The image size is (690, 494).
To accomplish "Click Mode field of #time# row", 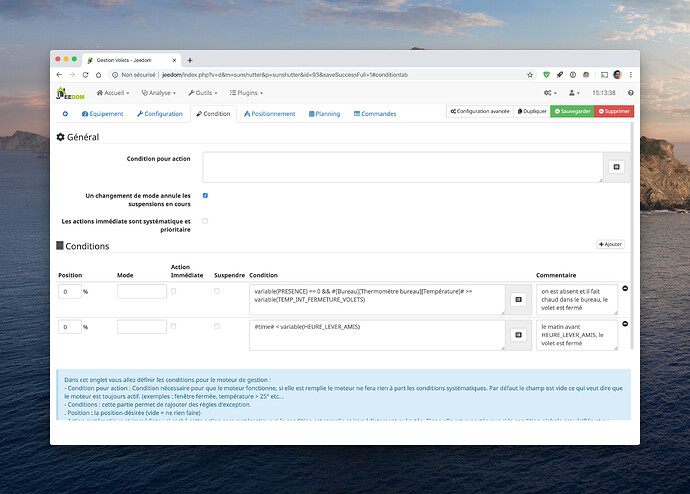I will (x=142, y=327).
